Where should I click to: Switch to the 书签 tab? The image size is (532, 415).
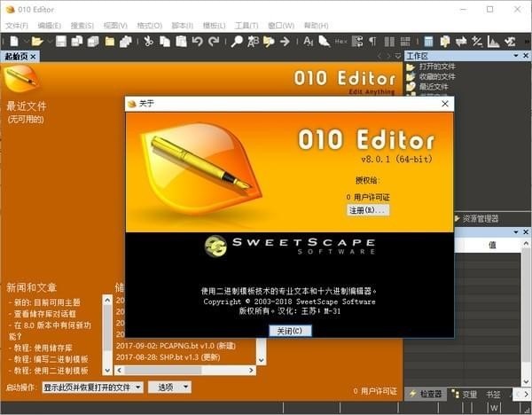(493, 394)
